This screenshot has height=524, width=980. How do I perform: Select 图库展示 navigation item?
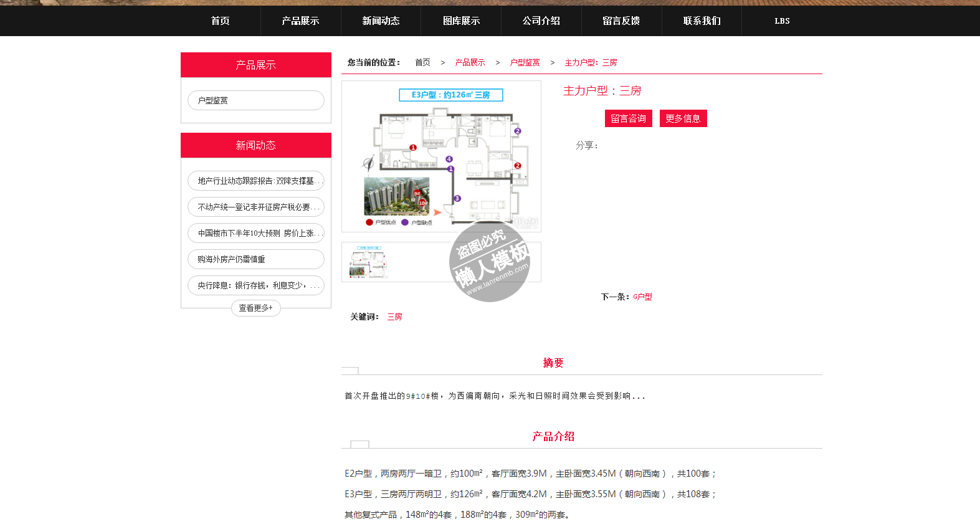[x=461, y=21]
